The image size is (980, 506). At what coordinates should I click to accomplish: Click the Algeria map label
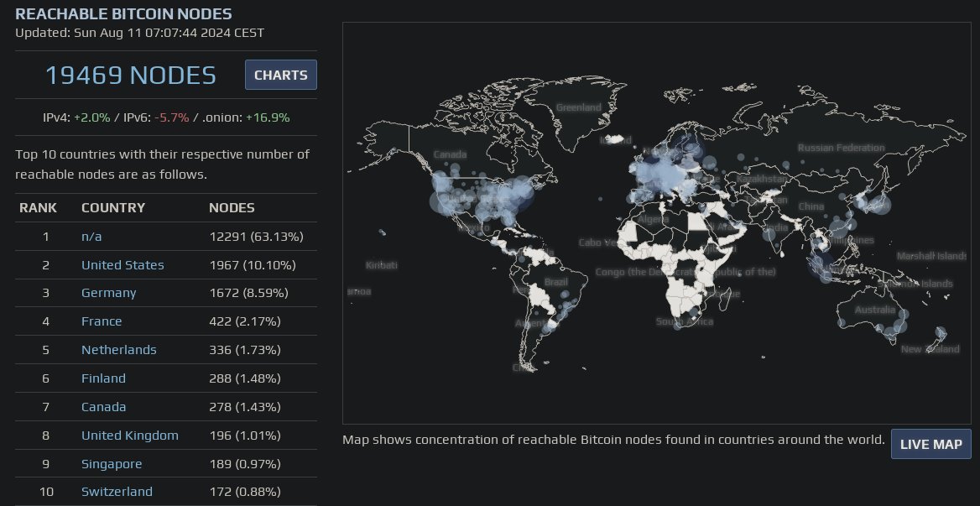653,219
